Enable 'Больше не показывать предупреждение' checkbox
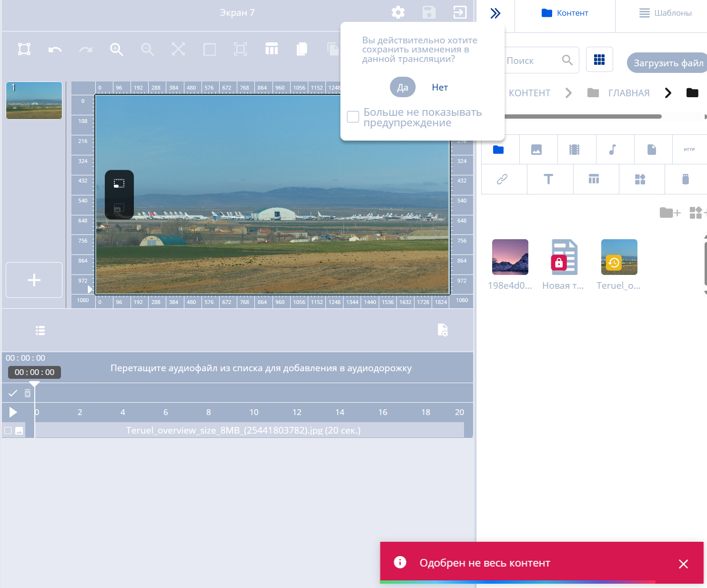Viewport: 707px width, 588px height. (x=353, y=117)
